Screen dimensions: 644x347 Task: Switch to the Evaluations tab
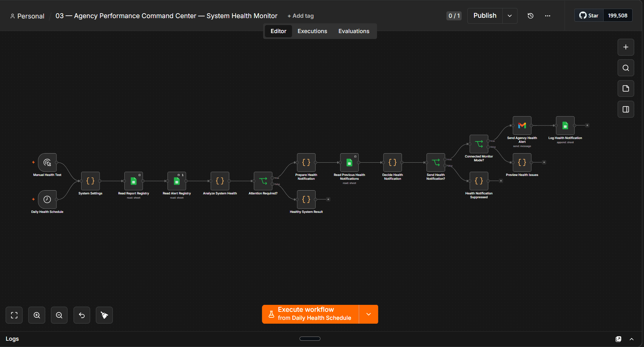(354, 31)
